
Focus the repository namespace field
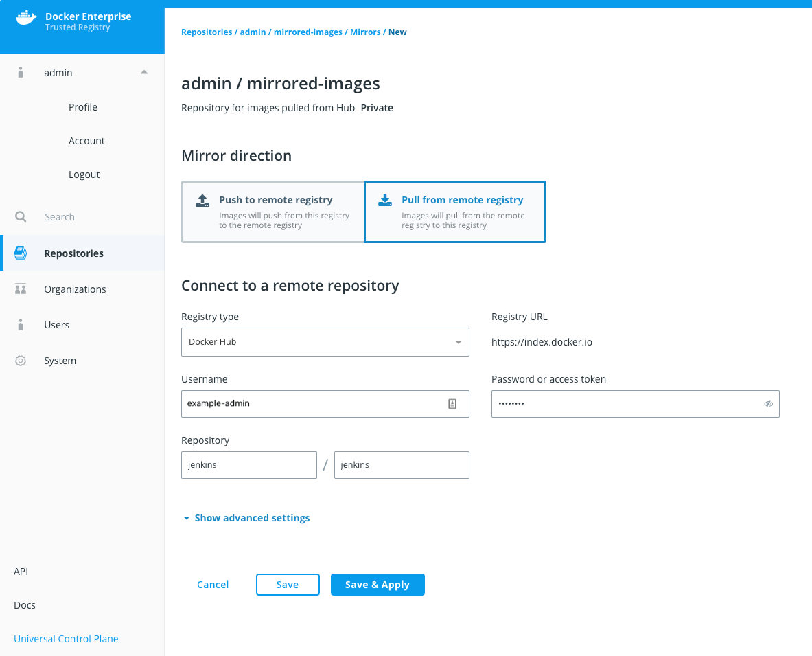click(249, 465)
